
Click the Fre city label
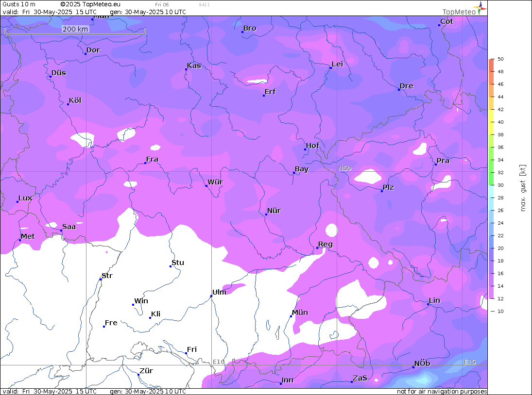coord(111,323)
